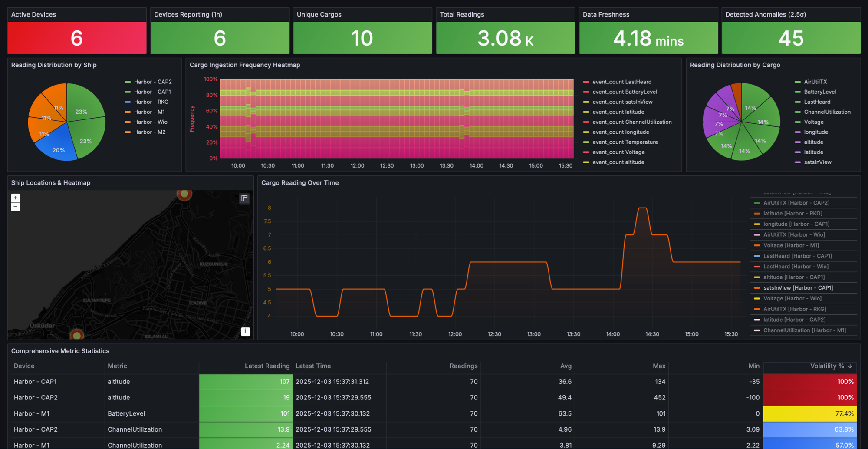Toggle satsInView [Harbor - CAP1] legend series
Image resolution: width=868 pixels, height=449 pixels.
[x=798, y=288]
